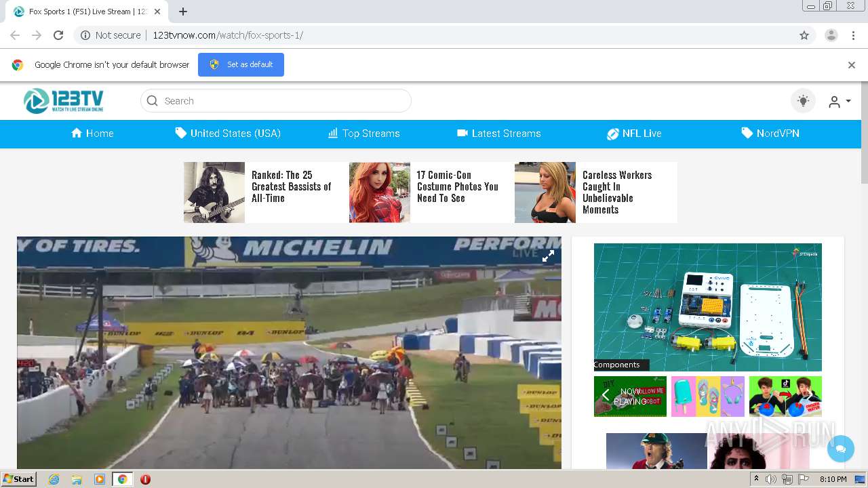Image resolution: width=868 pixels, height=488 pixels.
Task: Open NordVPN menu link
Action: [x=770, y=134]
